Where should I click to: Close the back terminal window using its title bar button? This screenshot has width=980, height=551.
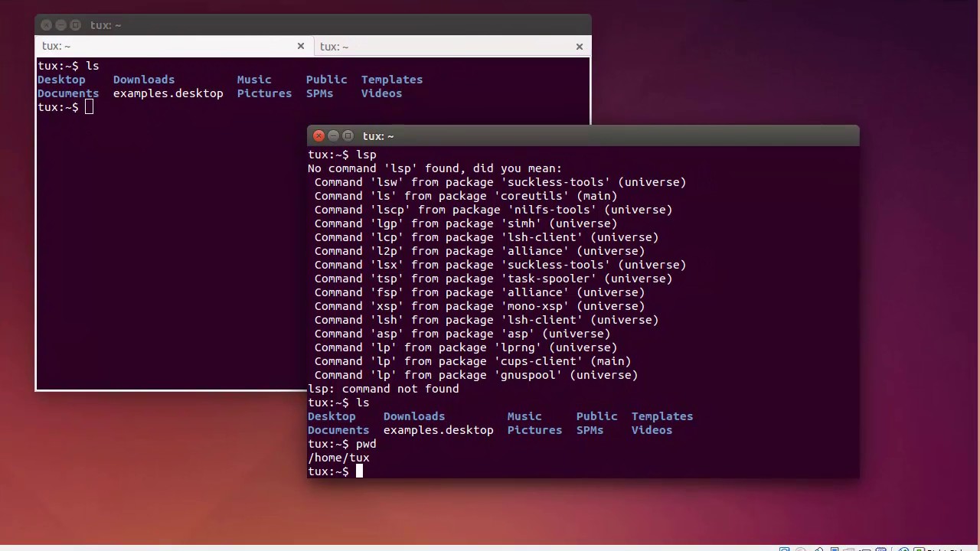(x=46, y=25)
